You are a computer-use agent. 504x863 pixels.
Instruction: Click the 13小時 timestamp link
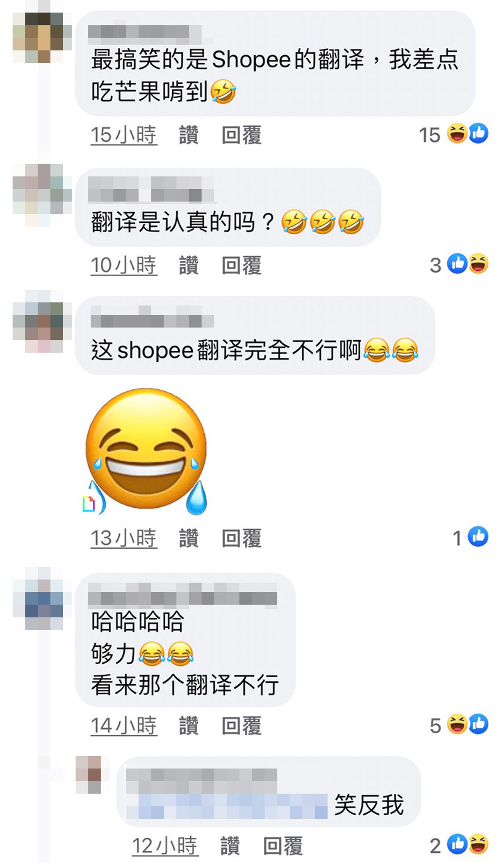pos(123,538)
